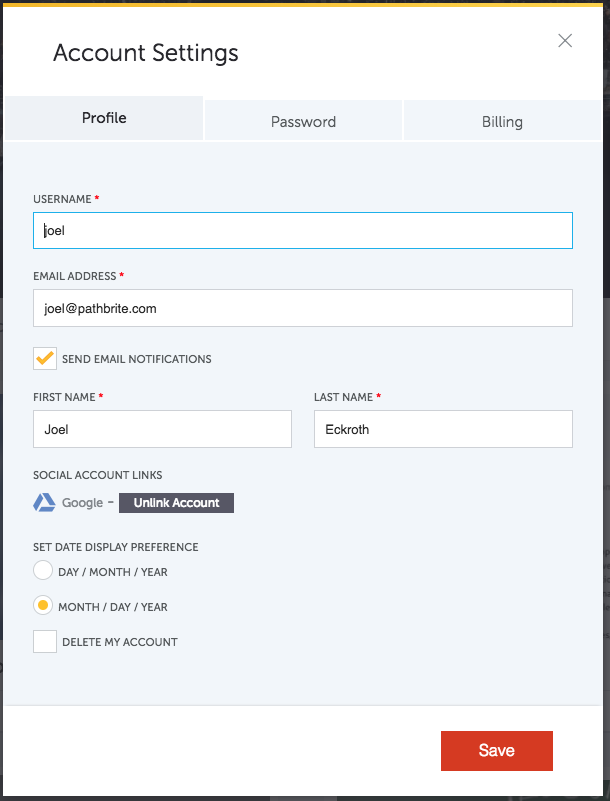Save the account settings
Image resolution: width=610 pixels, height=801 pixels.
click(497, 750)
